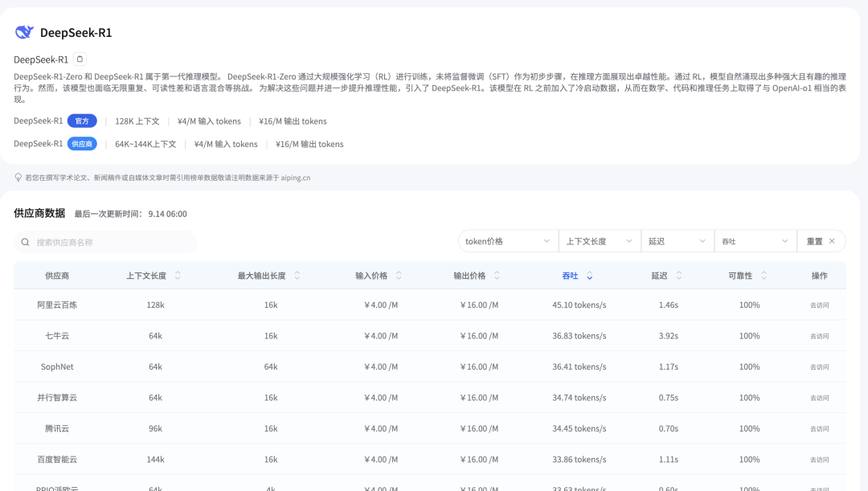This screenshot has height=491, width=868.
Task: Click the 1.11s latency value
Action: (x=668, y=460)
